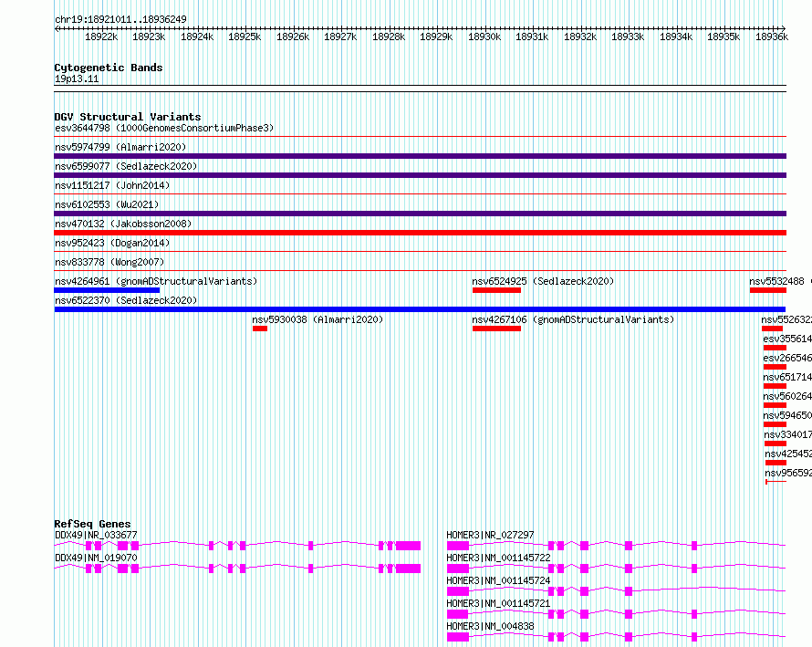Open variant nsv5930038 (Almarri2020) label

coord(318,319)
